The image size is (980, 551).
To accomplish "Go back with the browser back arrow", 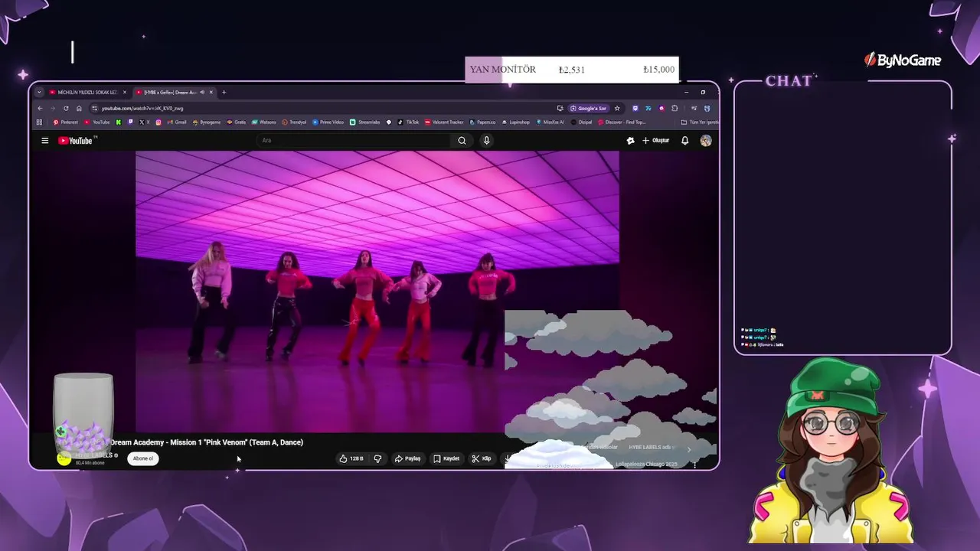I will point(40,109).
